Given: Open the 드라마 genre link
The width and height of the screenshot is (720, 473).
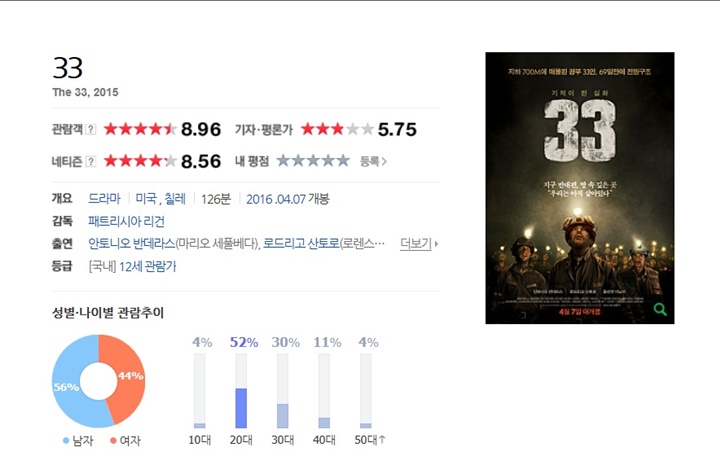Looking at the screenshot, I should [104, 199].
